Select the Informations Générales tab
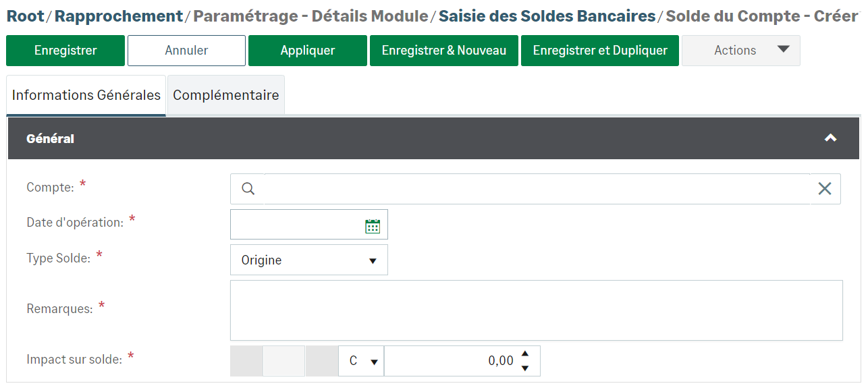The image size is (868, 392). [x=86, y=95]
